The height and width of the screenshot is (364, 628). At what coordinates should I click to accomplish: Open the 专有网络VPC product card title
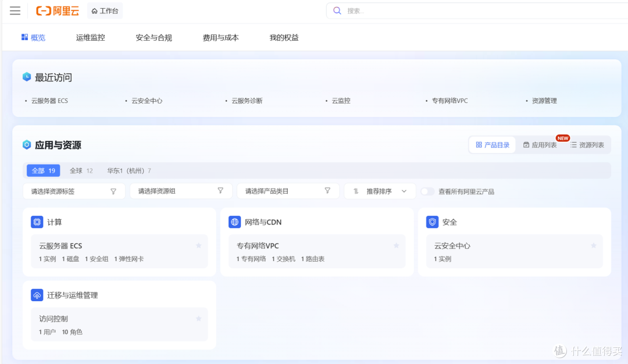tap(258, 246)
